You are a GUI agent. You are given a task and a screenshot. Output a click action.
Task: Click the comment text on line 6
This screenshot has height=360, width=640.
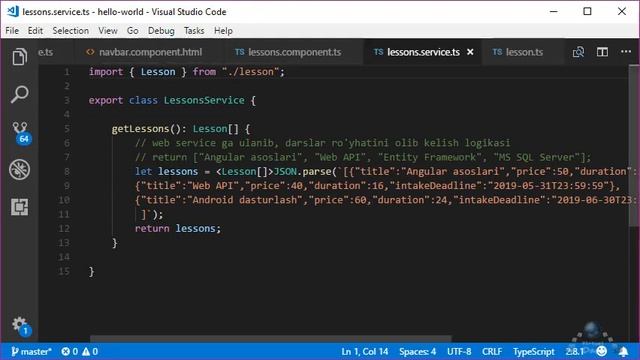pyautogui.click(x=322, y=143)
